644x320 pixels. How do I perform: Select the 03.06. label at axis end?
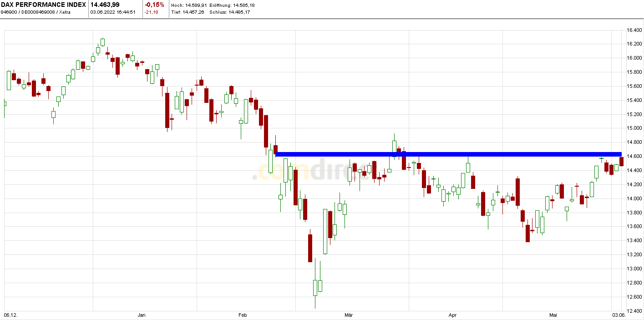pyautogui.click(x=619, y=315)
